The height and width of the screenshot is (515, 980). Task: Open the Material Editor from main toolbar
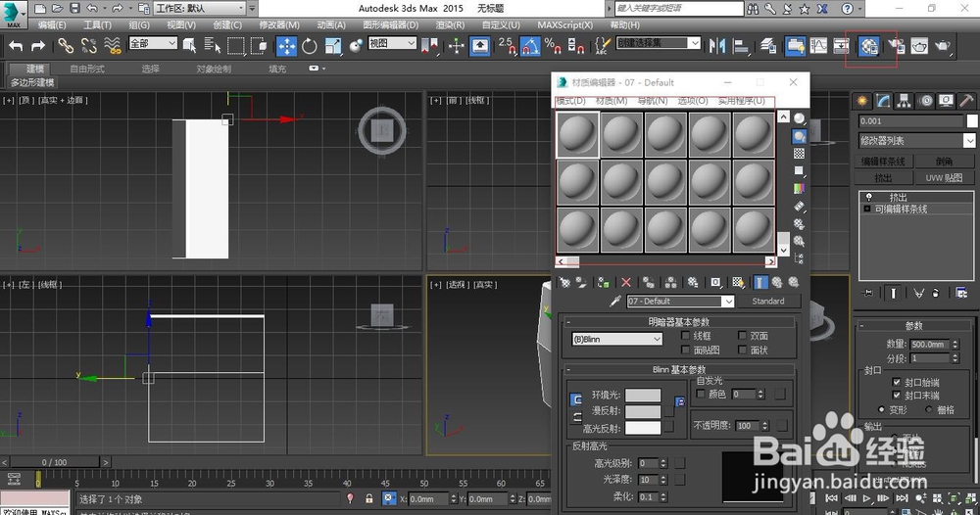pyautogui.click(x=869, y=46)
